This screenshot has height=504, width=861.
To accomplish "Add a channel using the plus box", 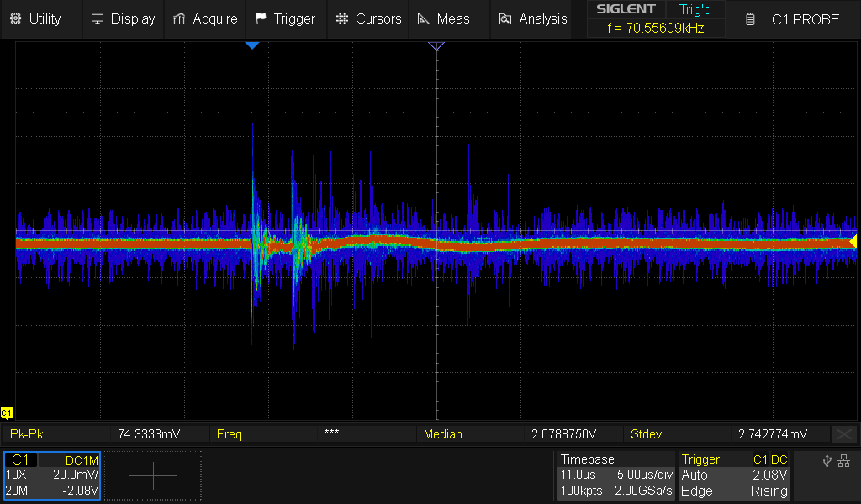I will pos(153,475).
